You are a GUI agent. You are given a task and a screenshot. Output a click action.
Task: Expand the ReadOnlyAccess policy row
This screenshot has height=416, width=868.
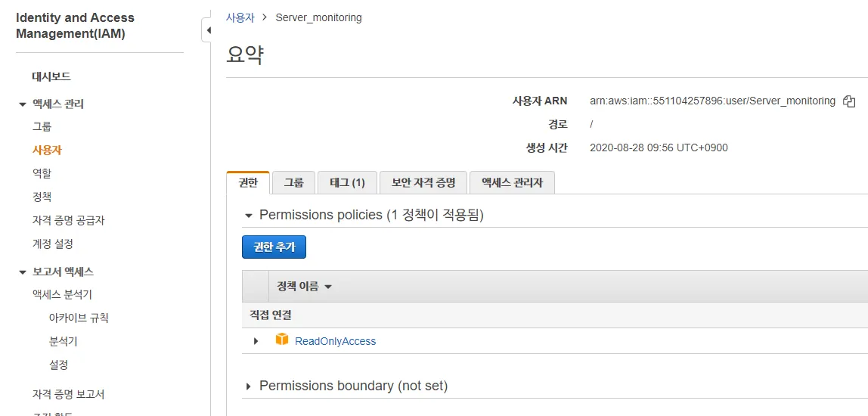point(256,341)
